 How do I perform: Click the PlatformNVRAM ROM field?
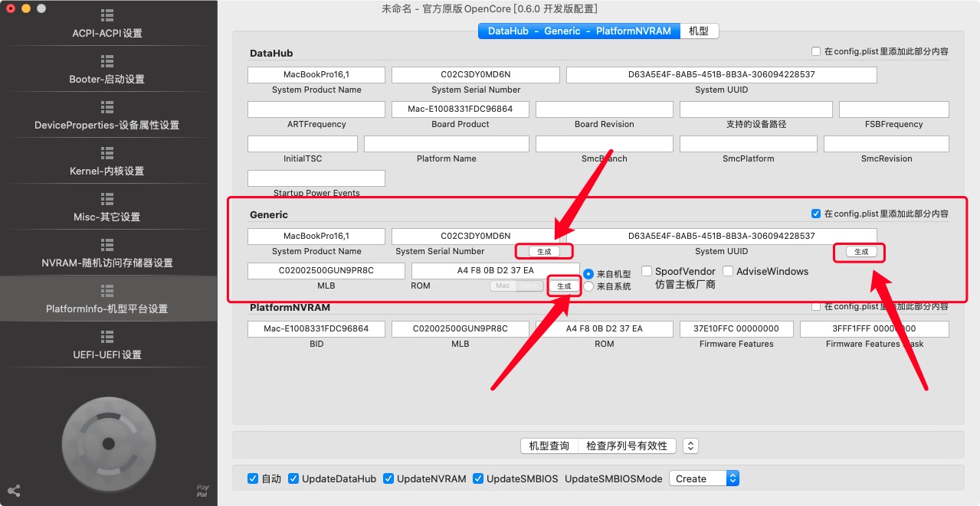(x=605, y=329)
